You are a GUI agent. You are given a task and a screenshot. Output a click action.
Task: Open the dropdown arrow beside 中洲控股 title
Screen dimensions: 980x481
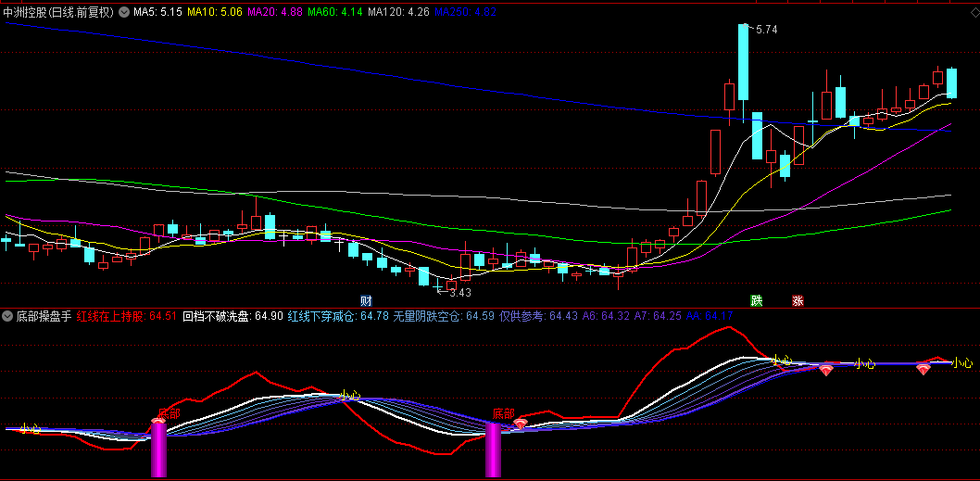pos(124,12)
